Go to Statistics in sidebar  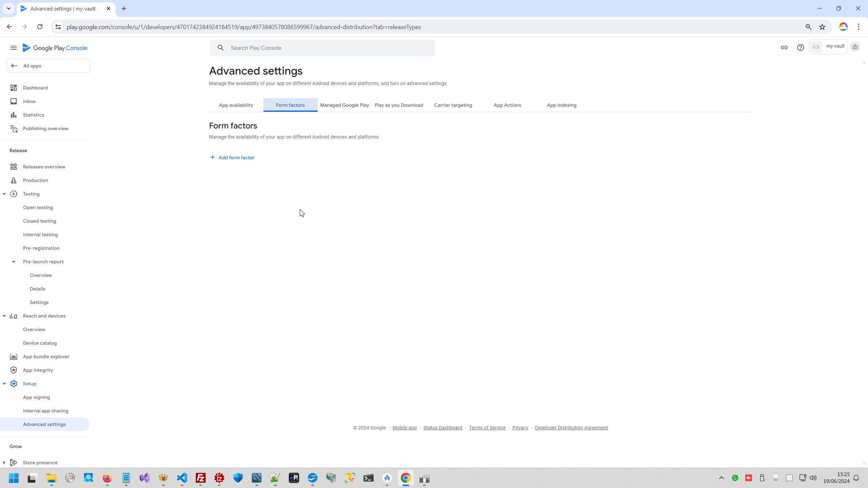33,115
